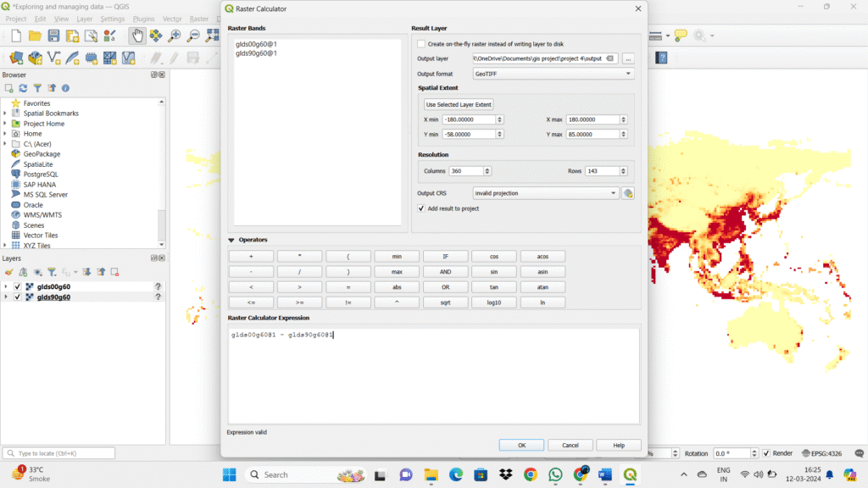Click the New Project icon in the QGIS toolbar
This screenshot has width=868, height=488.
16,36
